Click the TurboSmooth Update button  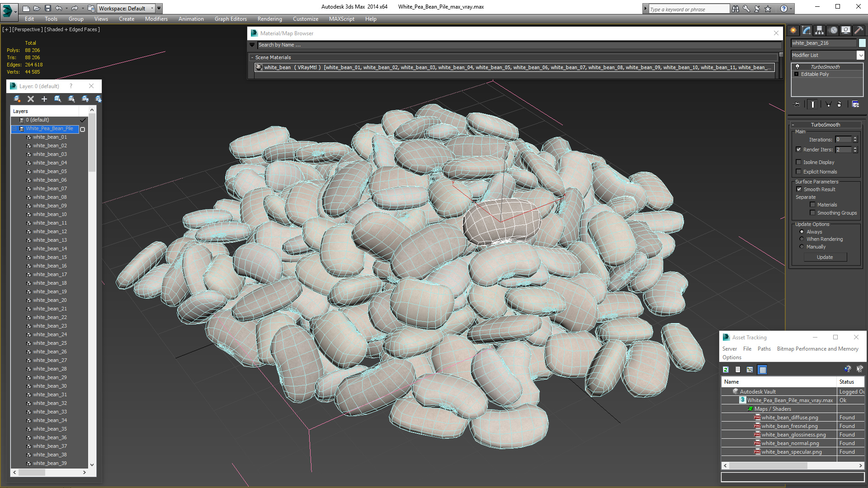click(x=825, y=257)
